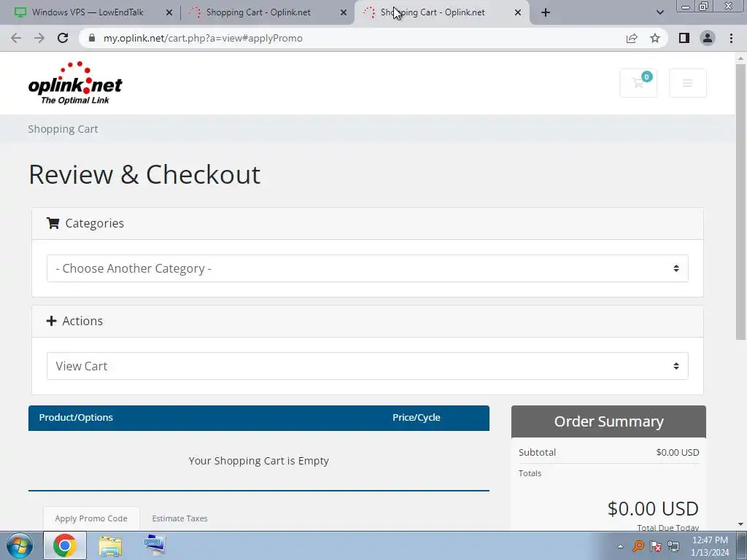Switch to the first Shopping Cart tab

coord(258,12)
